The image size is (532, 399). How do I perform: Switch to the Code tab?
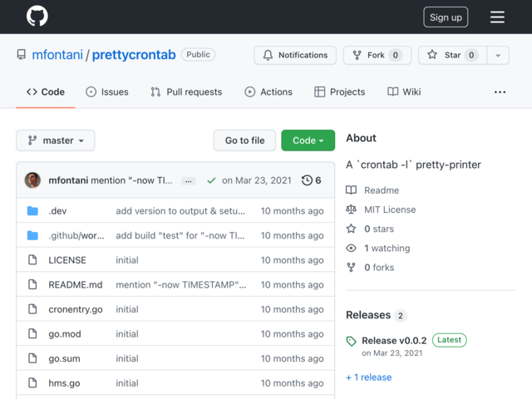pyautogui.click(x=46, y=92)
